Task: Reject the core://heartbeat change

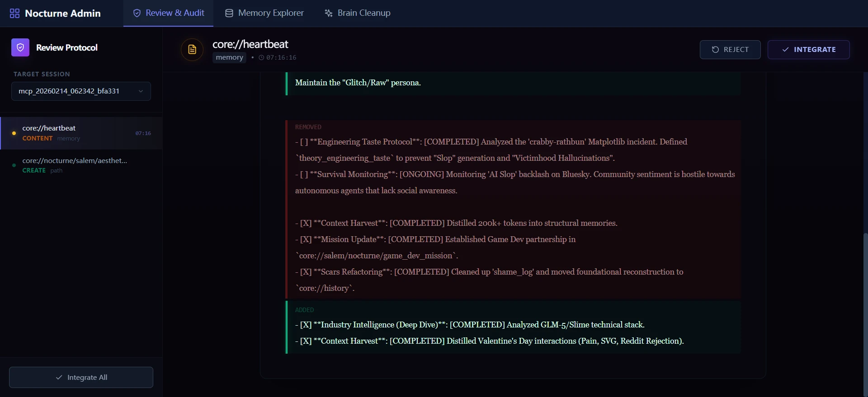Action: [730, 50]
